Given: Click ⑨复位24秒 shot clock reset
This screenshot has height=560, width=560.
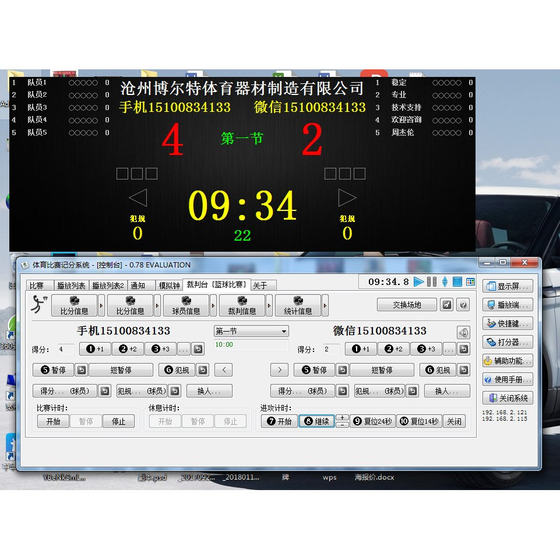Looking at the screenshot, I should click(x=372, y=421).
